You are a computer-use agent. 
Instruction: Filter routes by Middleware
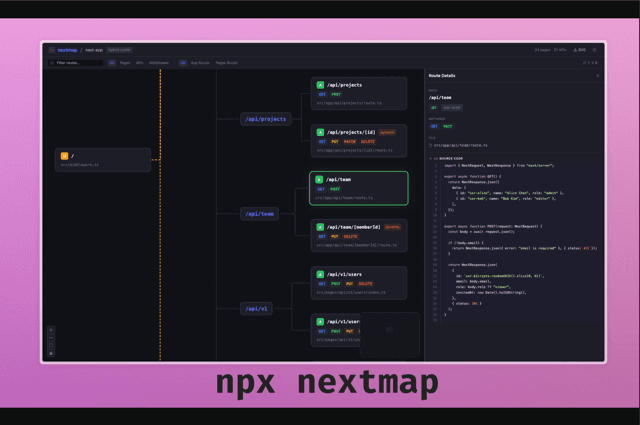pos(159,63)
